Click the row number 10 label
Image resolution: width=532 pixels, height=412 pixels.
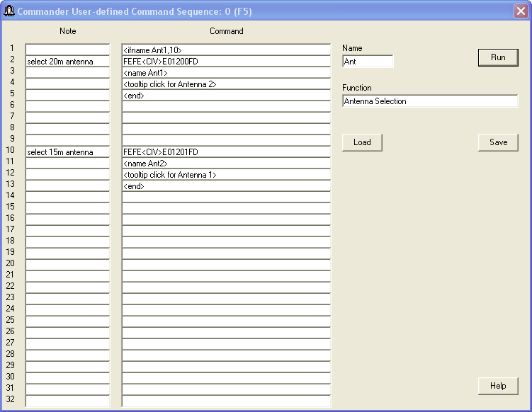click(x=10, y=150)
